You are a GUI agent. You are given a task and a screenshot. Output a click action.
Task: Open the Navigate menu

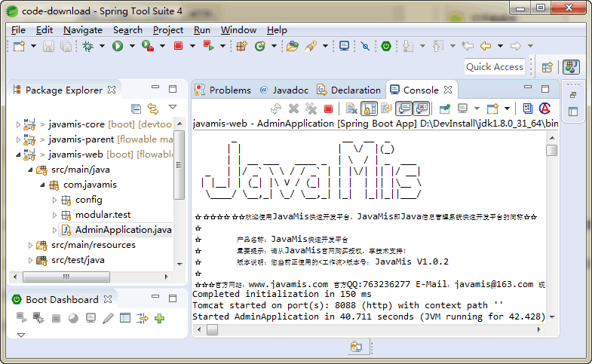pos(83,30)
